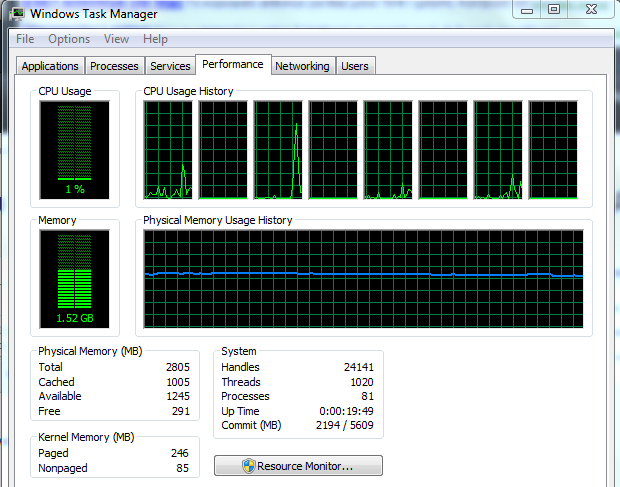Switch to the Networking tab

point(302,66)
